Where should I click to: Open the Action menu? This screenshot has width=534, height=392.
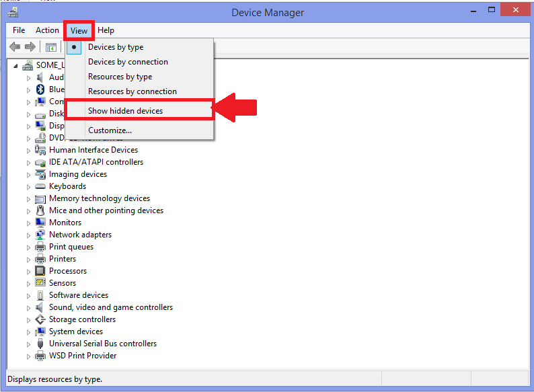47,30
